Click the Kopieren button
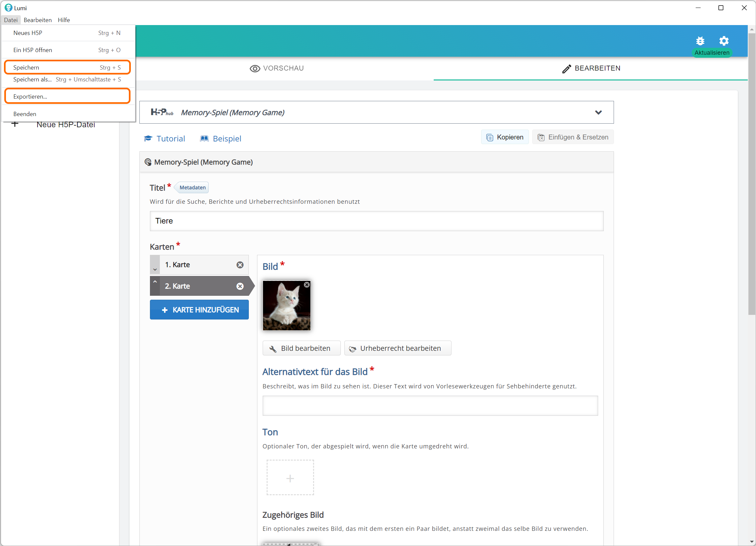 click(505, 137)
